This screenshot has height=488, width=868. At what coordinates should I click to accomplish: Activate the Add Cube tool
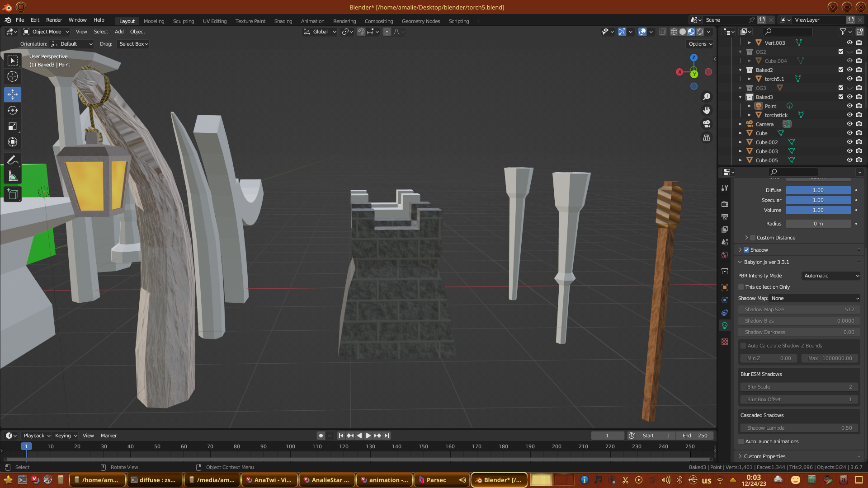coord(13,194)
